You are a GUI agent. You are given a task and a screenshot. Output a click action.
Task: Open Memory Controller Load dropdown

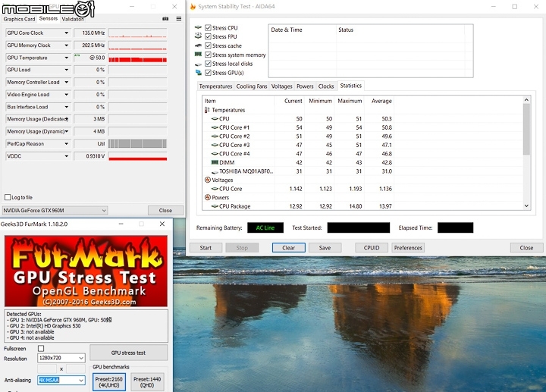pyautogui.click(x=66, y=82)
